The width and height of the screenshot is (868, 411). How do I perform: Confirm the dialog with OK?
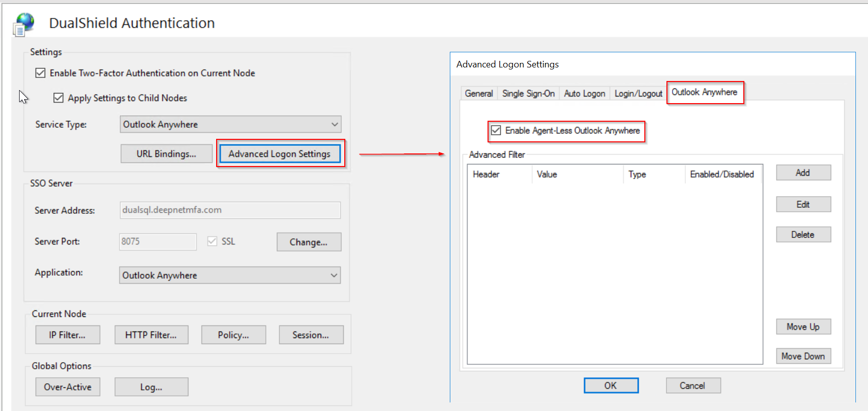pyautogui.click(x=611, y=386)
